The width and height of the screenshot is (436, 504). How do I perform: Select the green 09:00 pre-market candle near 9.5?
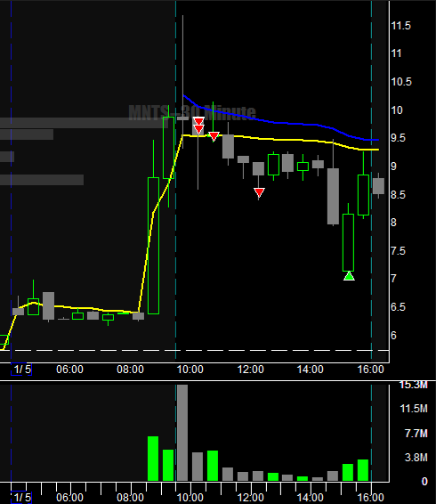tap(169, 148)
